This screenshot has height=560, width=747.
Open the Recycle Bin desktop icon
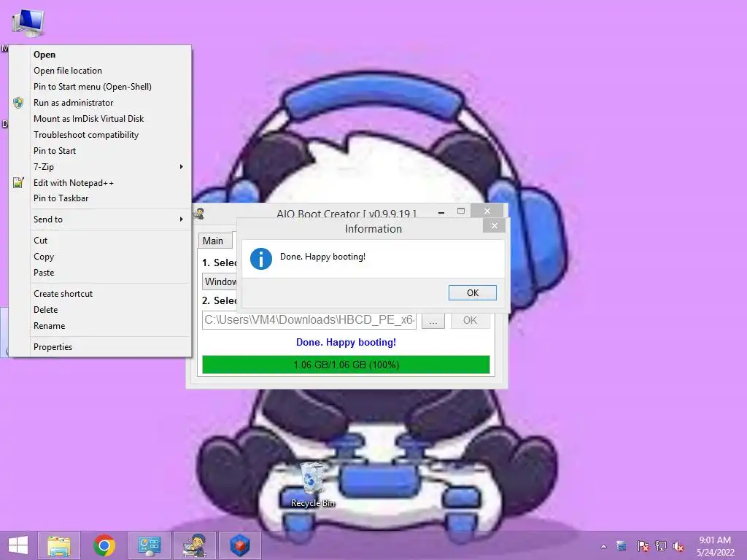312,484
